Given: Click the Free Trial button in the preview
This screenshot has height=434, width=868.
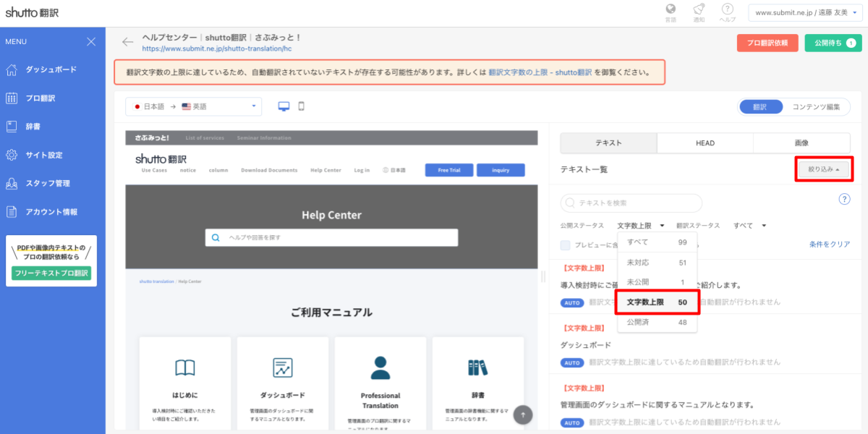Looking at the screenshot, I should point(449,170).
